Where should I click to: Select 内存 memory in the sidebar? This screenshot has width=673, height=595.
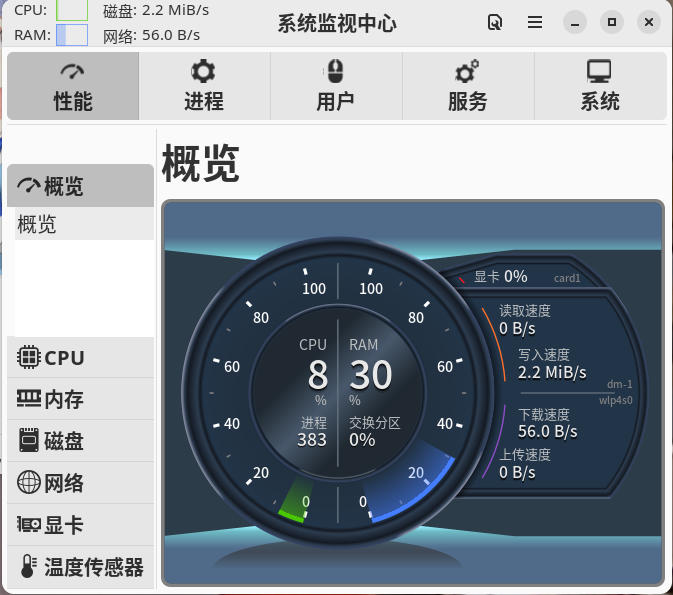click(80, 400)
